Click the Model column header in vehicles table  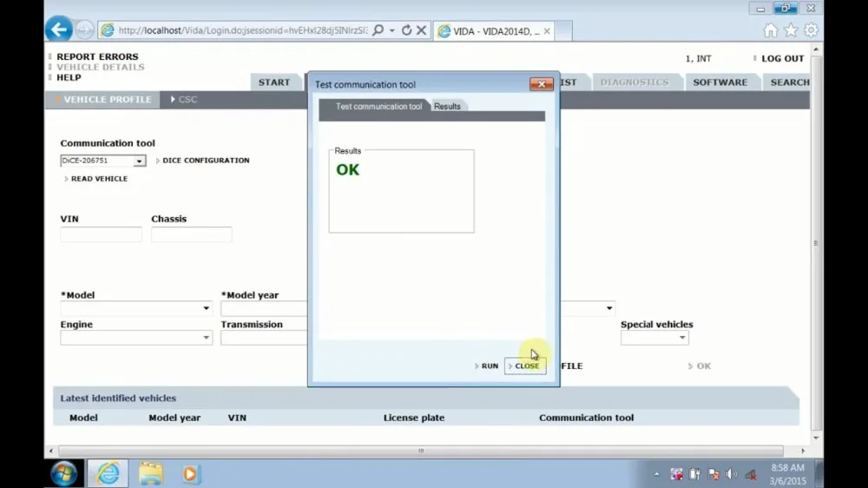[83, 418]
